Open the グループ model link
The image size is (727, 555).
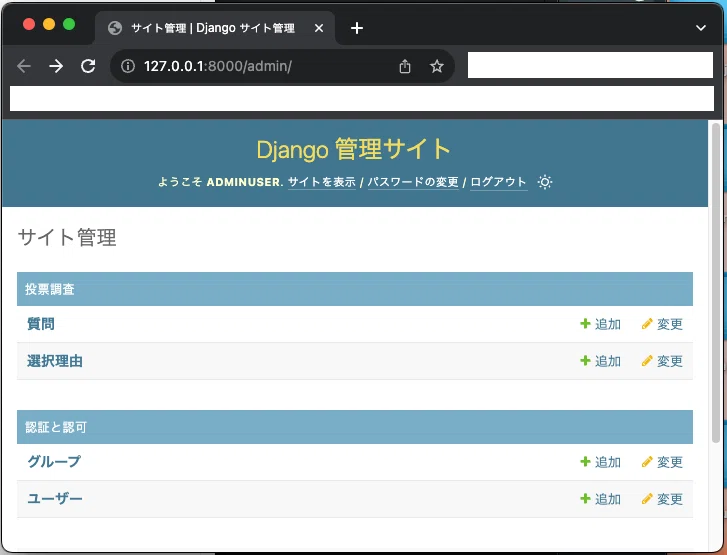click(x=54, y=461)
